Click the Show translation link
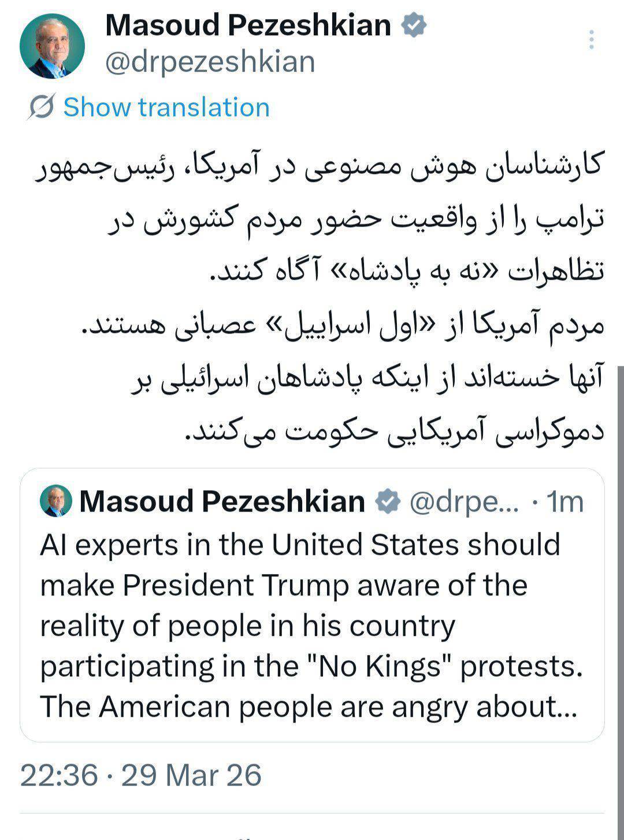 tap(166, 108)
